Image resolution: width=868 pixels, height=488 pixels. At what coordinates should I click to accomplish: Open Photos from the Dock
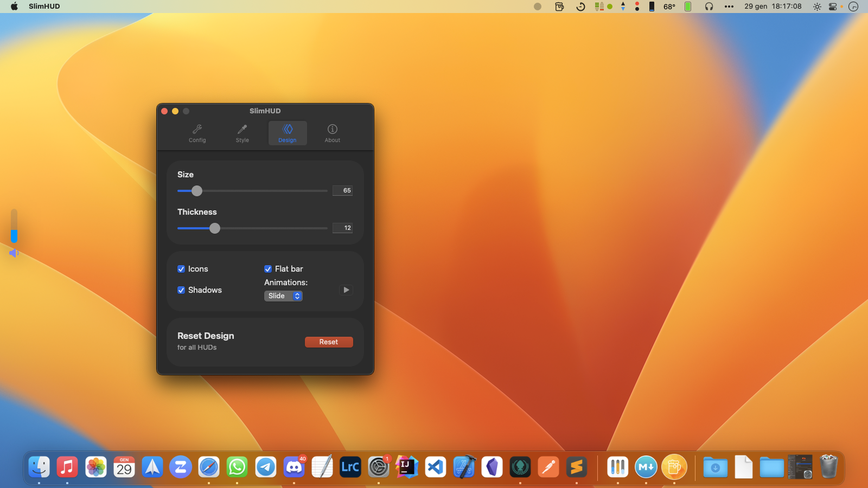[96, 467]
